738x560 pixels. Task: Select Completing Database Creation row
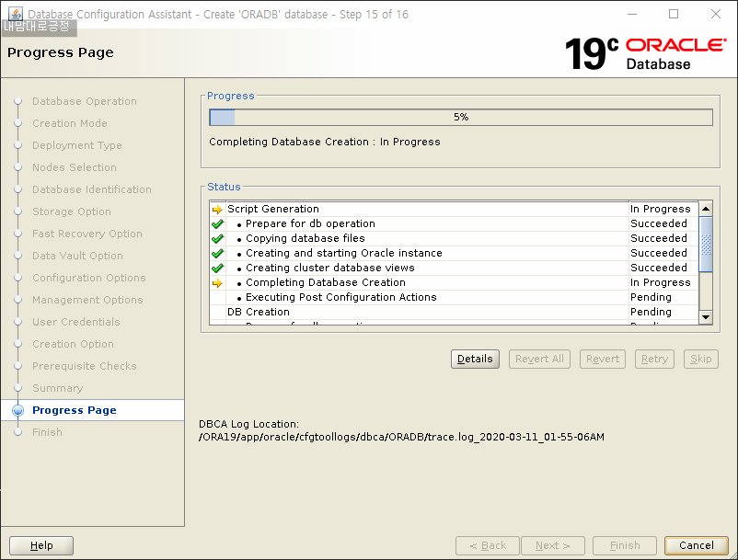[454, 282]
